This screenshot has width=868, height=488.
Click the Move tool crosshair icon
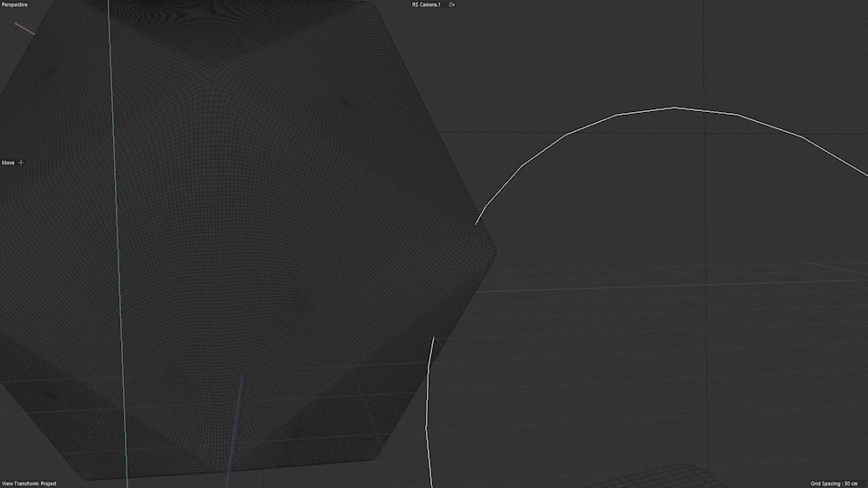coord(21,163)
